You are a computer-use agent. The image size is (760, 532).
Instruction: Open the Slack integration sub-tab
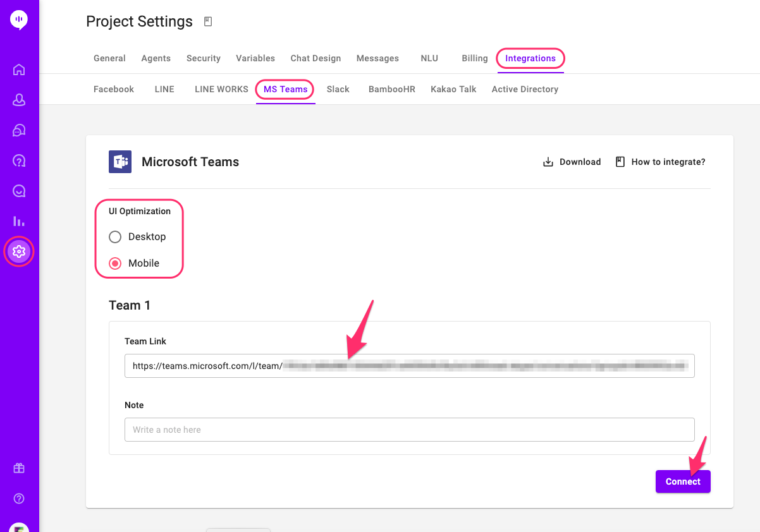pos(338,89)
